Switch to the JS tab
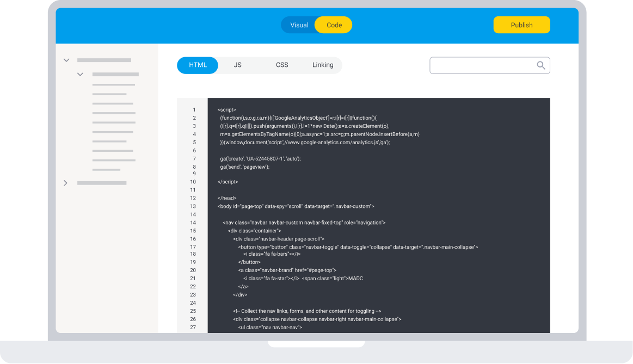The height and width of the screenshot is (364, 633). coord(237,65)
